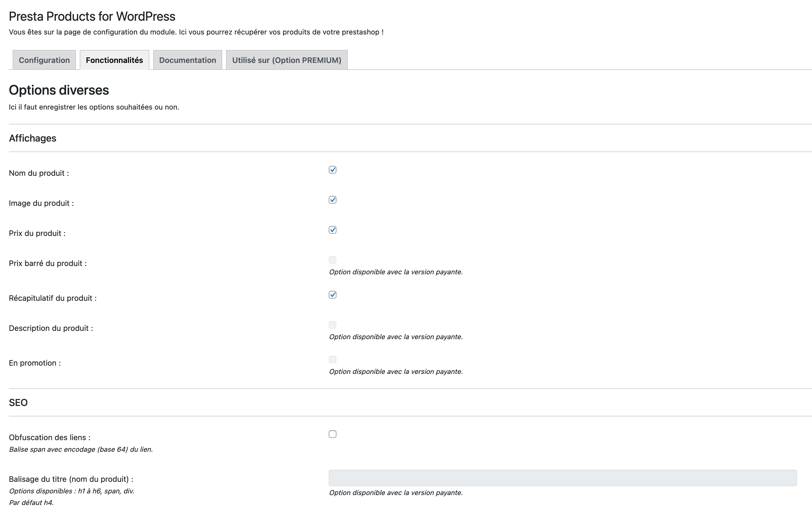This screenshot has width=812, height=521.
Task: Click the payante note under Description du produit
Action: click(396, 337)
